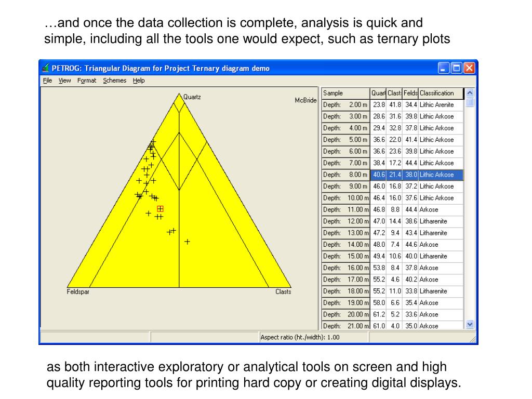Click the table scrollbar down arrow

coord(470,324)
